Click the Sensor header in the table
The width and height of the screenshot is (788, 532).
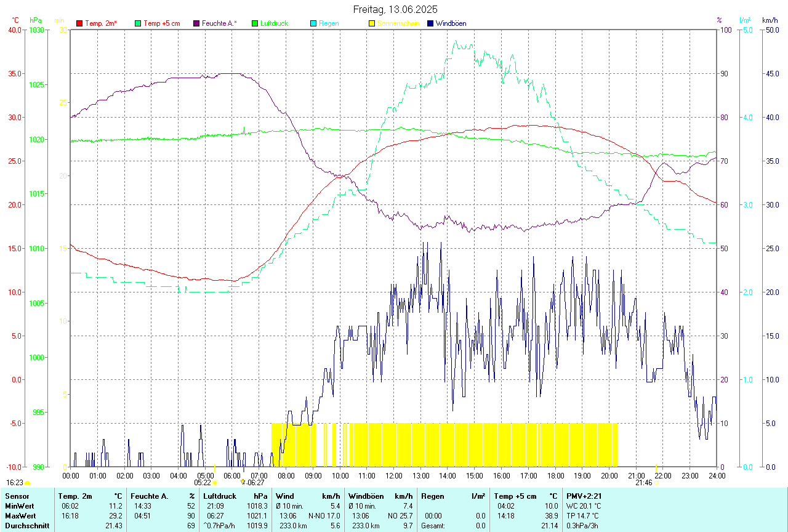click(x=16, y=496)
